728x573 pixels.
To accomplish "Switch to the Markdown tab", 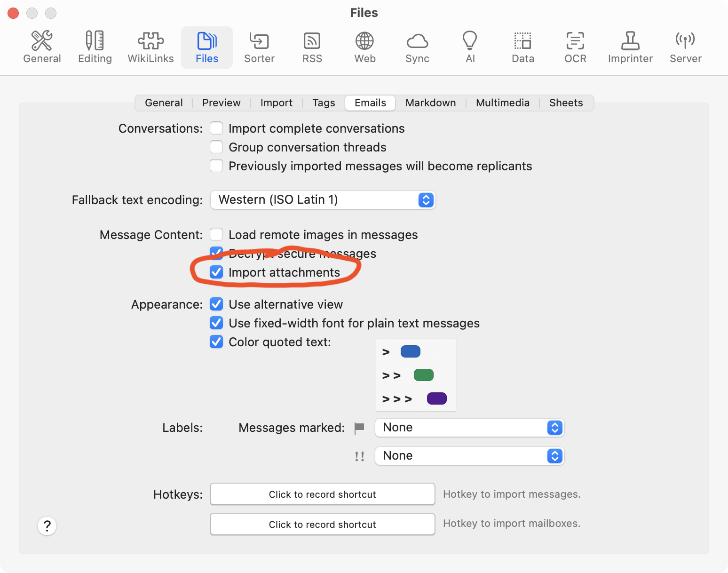I will point(430,103).
